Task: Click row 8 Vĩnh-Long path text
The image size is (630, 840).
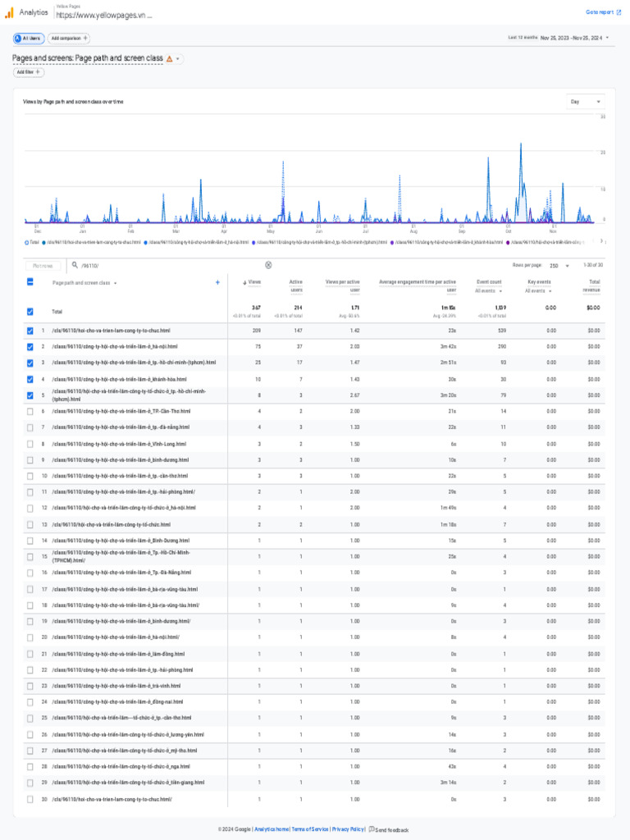Action: pos(119,444)
